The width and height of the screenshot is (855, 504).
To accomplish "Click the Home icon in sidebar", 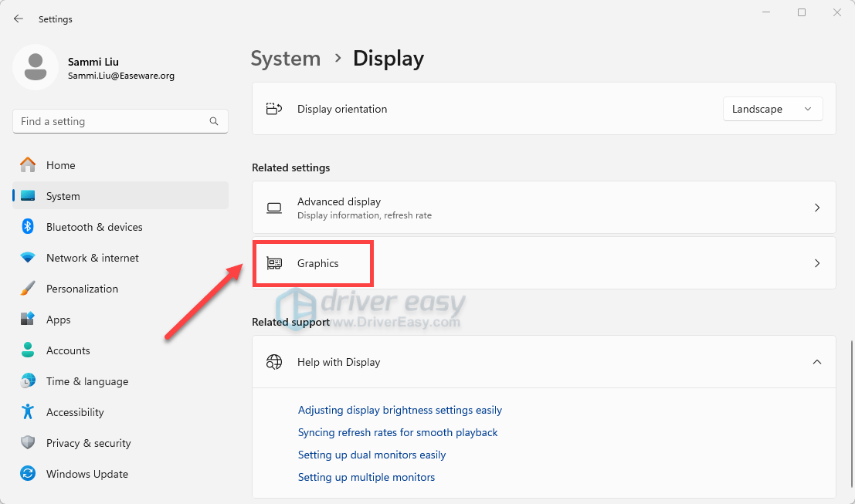I will pos(28,165).
